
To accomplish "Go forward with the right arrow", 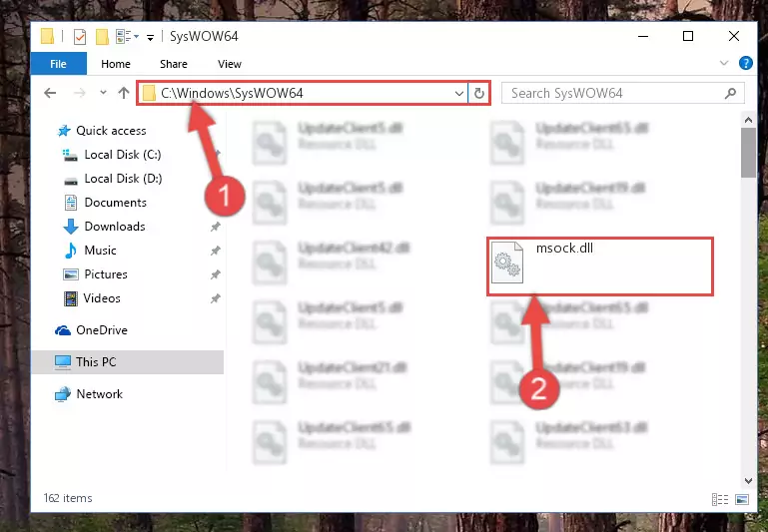I will (79, 93).
